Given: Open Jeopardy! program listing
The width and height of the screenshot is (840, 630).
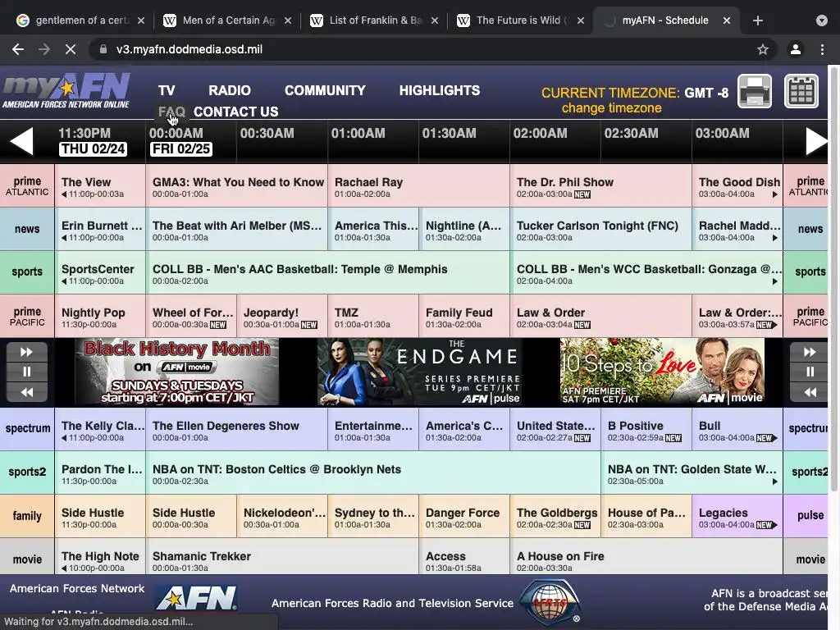Looking at the screenshot, I should point(282,316).
